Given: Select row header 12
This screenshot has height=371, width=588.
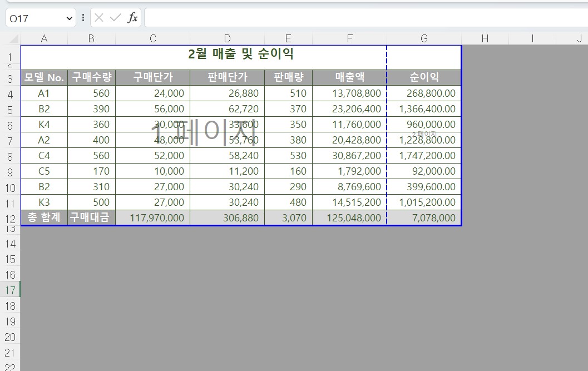Looking at the screenshot, I should (9, 217).
